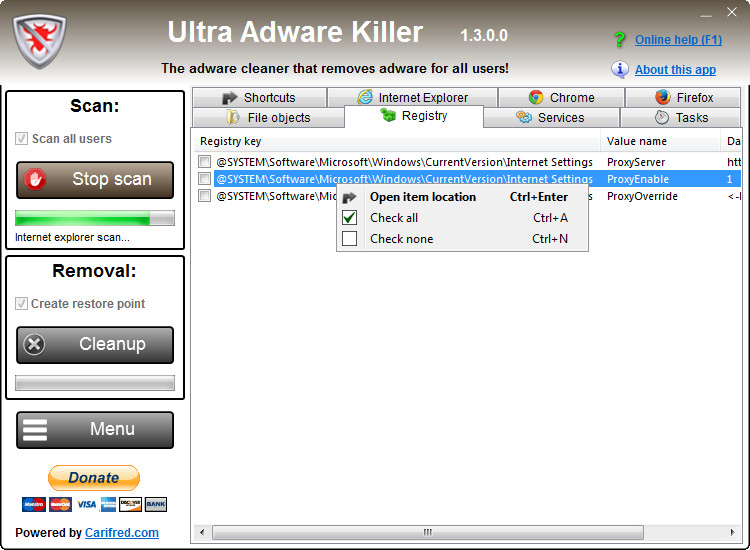
Task: Toggle the Scan all users checkbox
Action: (21, 139)
